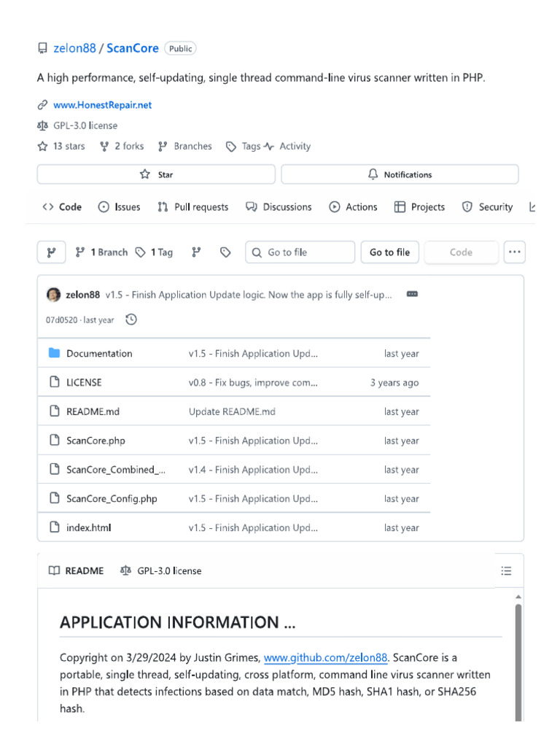This screenshot has width=560, height=747.
Task: Switch to the Discussions tab
Action: pos(279,206)
